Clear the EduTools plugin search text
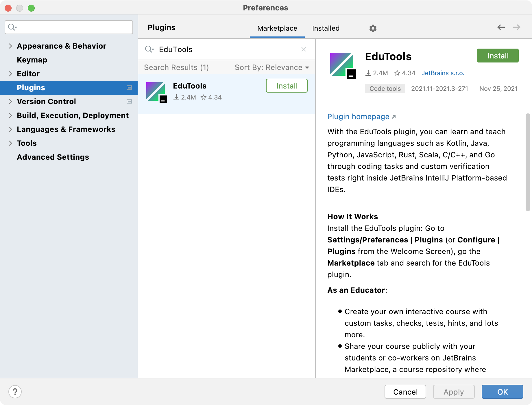 pos(304,49)
